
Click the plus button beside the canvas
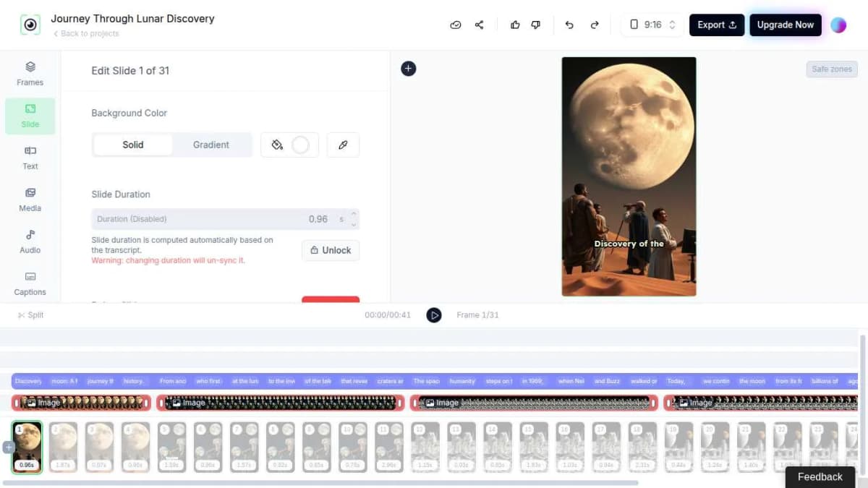point(409,69)
